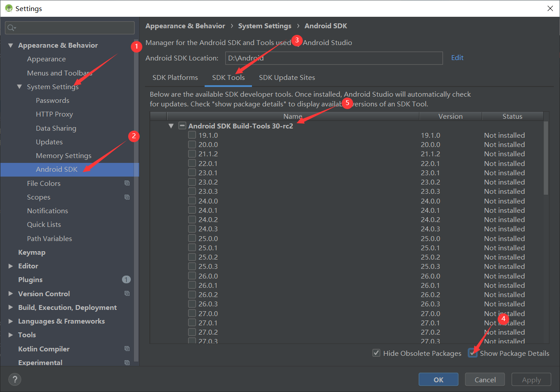Viewport: 560px width, 392px height.
Task: Select Quick Lists in the tree
Action: coord(44,225)
